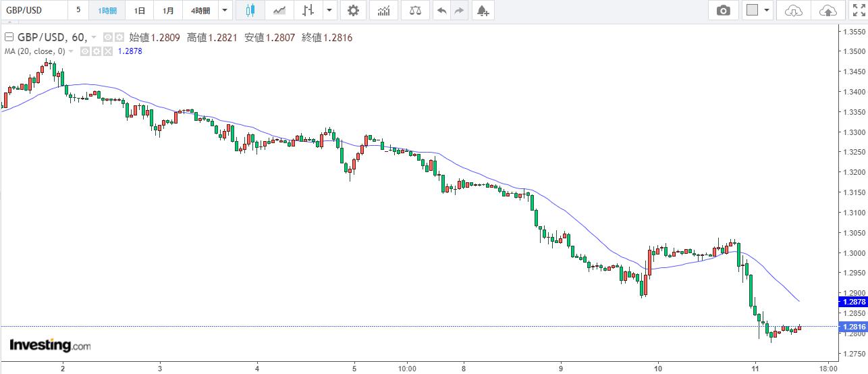Create alert with bell-plus icon
Image resolution: width=868 pixels, height=374 pixels.
click(482, 11)
